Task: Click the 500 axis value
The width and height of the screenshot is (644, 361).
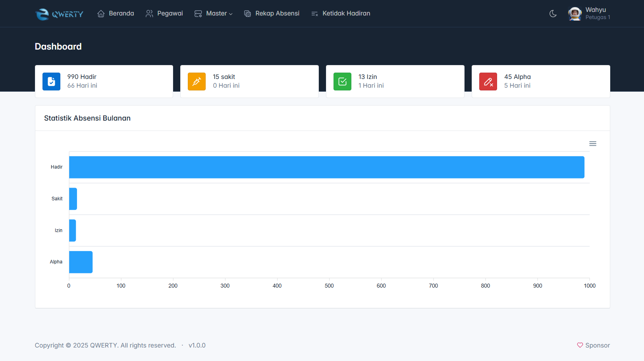Action: coord(329,286)
